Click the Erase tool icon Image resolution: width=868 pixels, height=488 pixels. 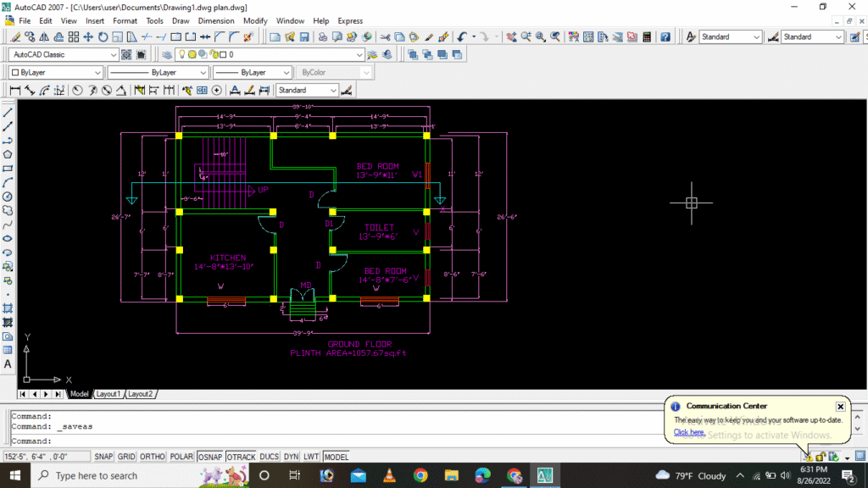(x=15, y=37)
